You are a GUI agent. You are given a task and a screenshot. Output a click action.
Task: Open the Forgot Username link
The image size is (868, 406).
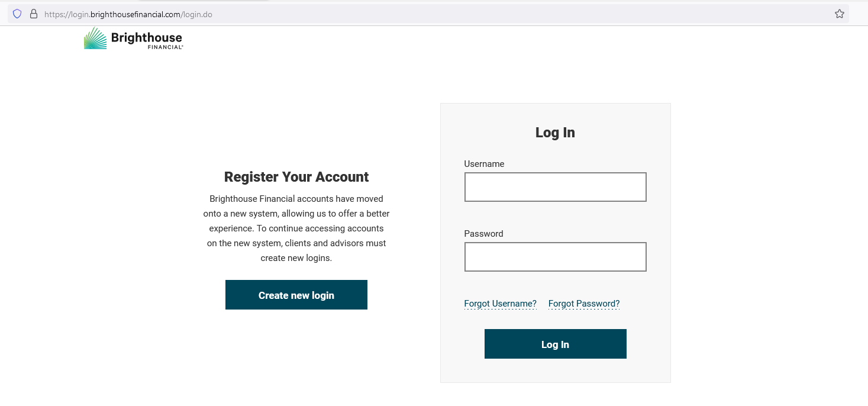click(500, 303)
